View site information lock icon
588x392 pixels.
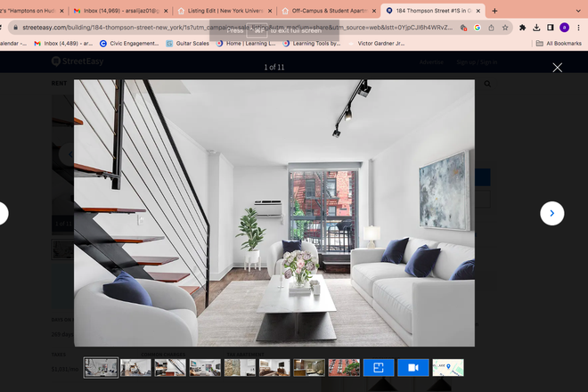[x=15, y=28]
